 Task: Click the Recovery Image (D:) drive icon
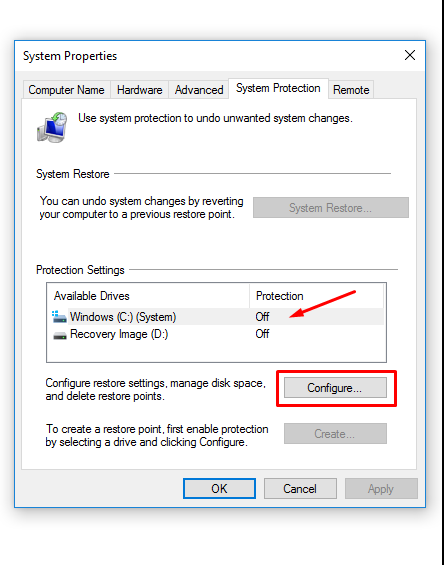tap(60, 335)
